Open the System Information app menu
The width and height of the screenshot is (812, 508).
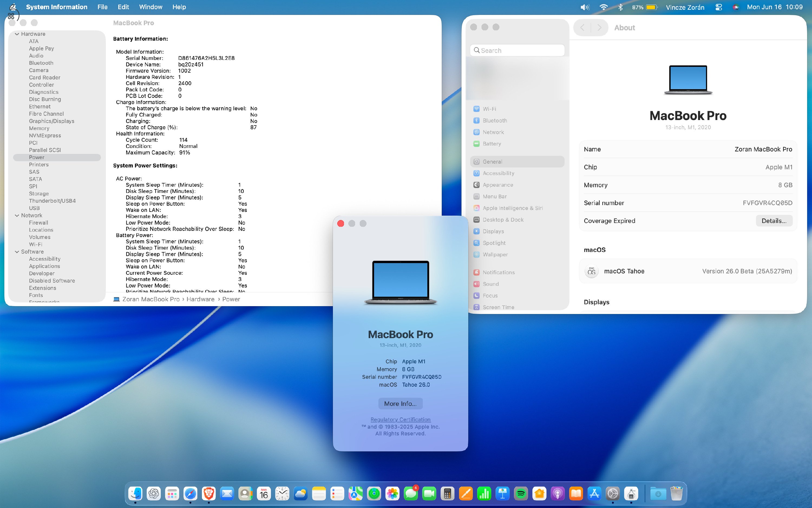point(57,7)
